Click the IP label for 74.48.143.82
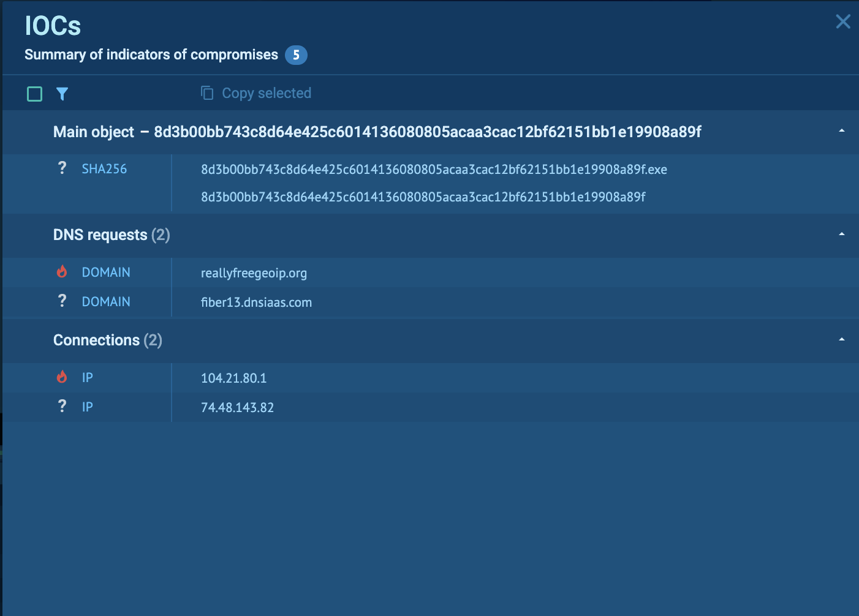859x616 pixels. [x=88, y=407]
